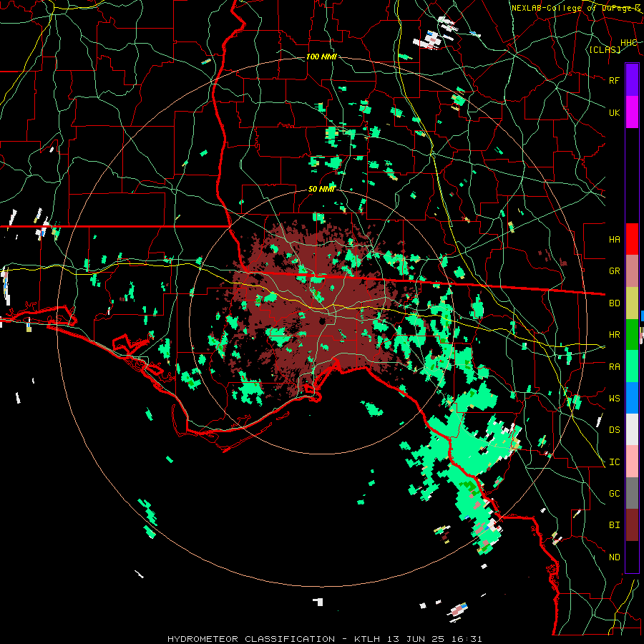Click the IC legend label
Image resolution: width=644 pixels, height=644 pixels.
(614, 462)
